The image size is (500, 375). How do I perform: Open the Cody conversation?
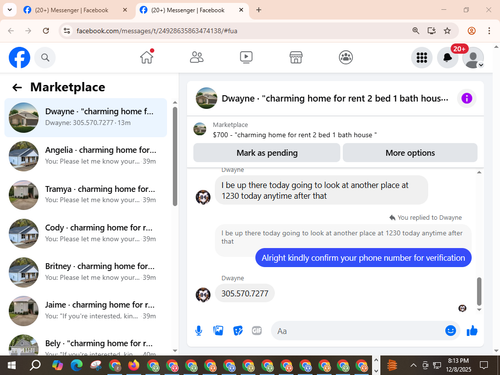click(86, 233)
